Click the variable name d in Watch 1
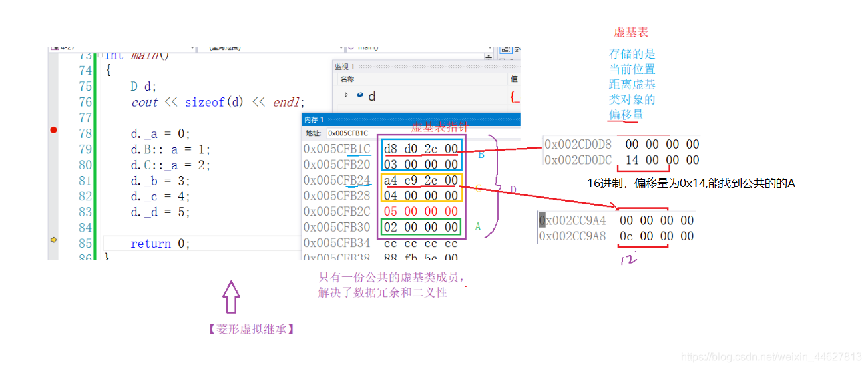This screenshot has width=868, height=369. pyautogui.click(x=372, y=96)
